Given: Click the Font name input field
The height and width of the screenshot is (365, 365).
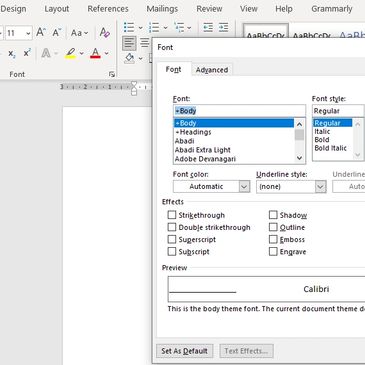Looking at the screenshot, I should coord(239,111).
